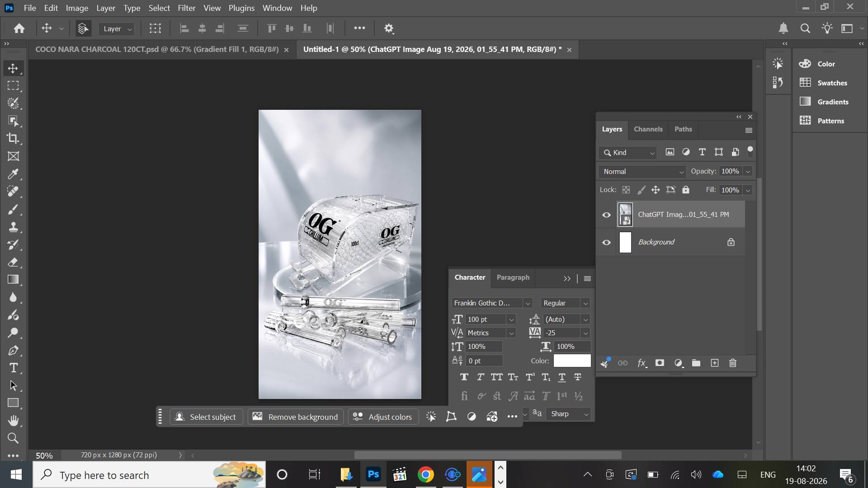The height and width of the screenshot is (488, 868).
Task: Pick the Horizontal Type tool
Action: 13,368
